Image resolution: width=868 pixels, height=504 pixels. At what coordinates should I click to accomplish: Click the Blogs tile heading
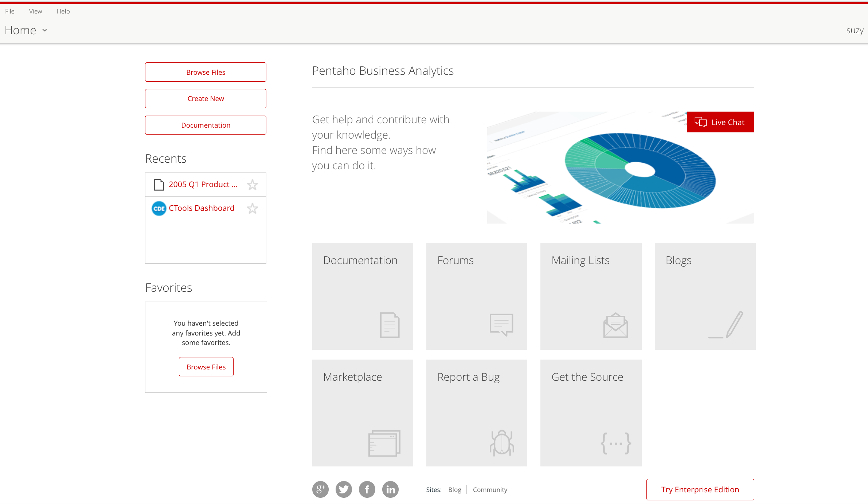pyautogui.click(x=678, y=260)
